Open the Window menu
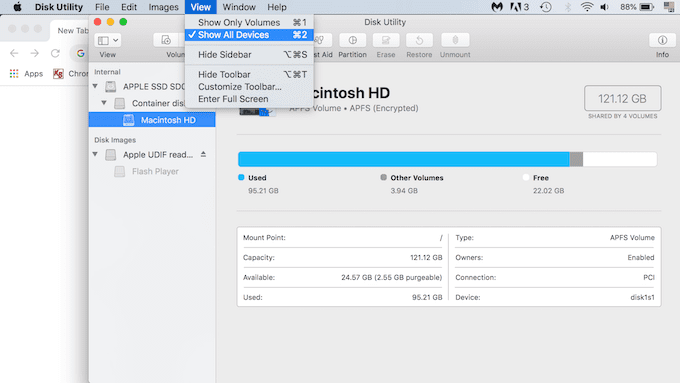 click(239, 7)
